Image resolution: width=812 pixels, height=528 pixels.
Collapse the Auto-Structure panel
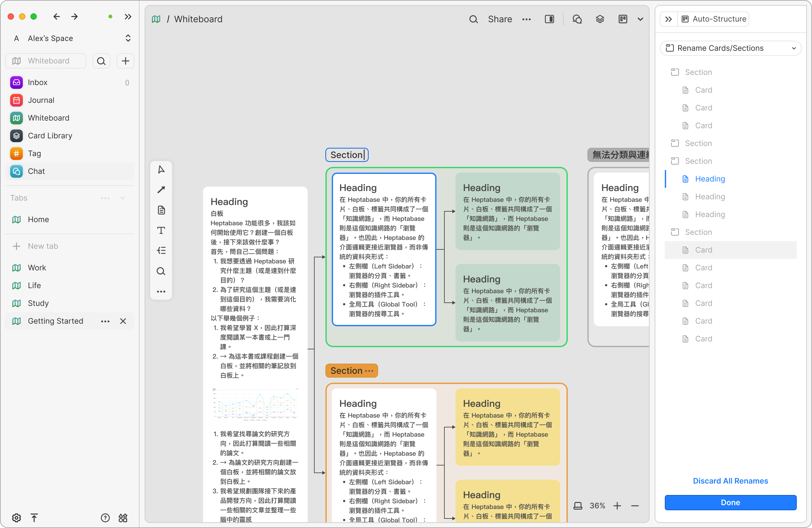click(x=668, y=19)
